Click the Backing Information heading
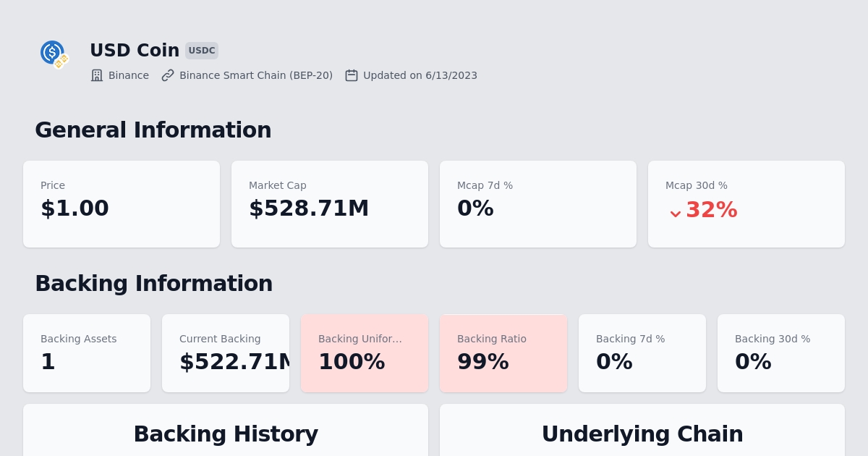This screenshot has width=868, height=456. pos(153,284)
